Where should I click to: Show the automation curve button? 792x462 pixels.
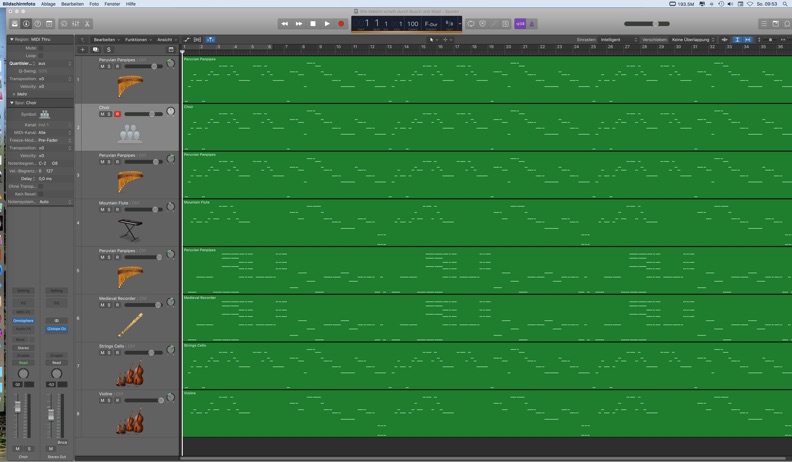[187, 39]
